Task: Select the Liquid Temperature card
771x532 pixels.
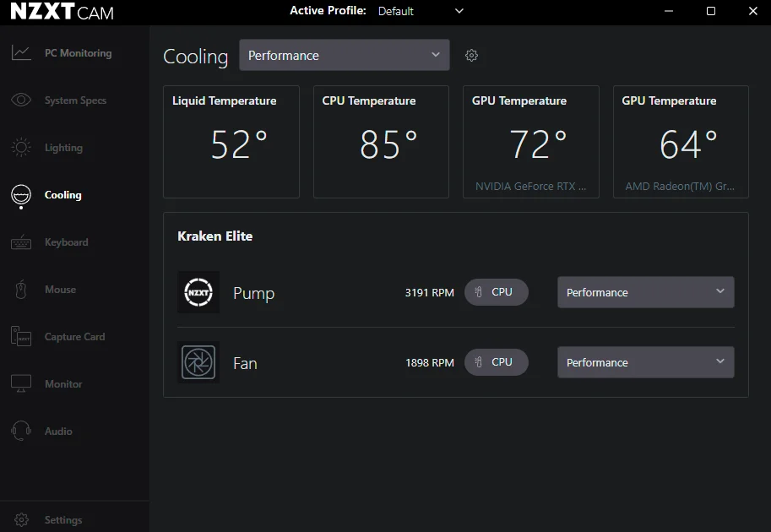Action: (x=231, y=142)
